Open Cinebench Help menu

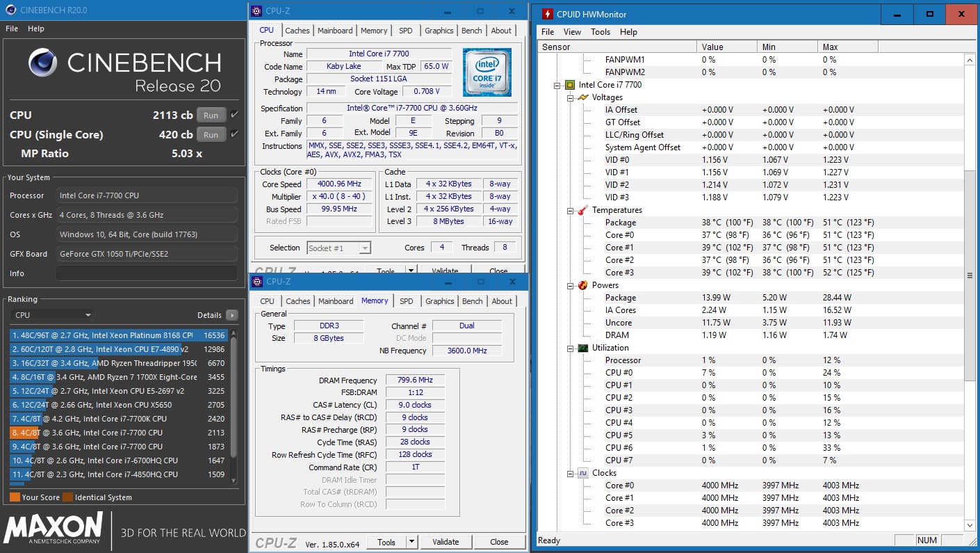pyautogui.click(x=36, y=29)
